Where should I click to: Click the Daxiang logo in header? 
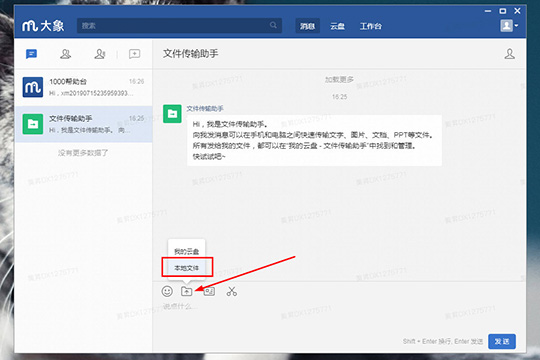click(43, 26)
